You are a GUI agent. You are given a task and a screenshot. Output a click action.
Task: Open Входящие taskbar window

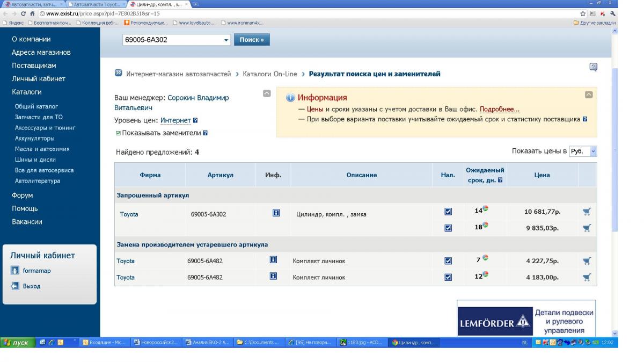(x=105, y=342)
